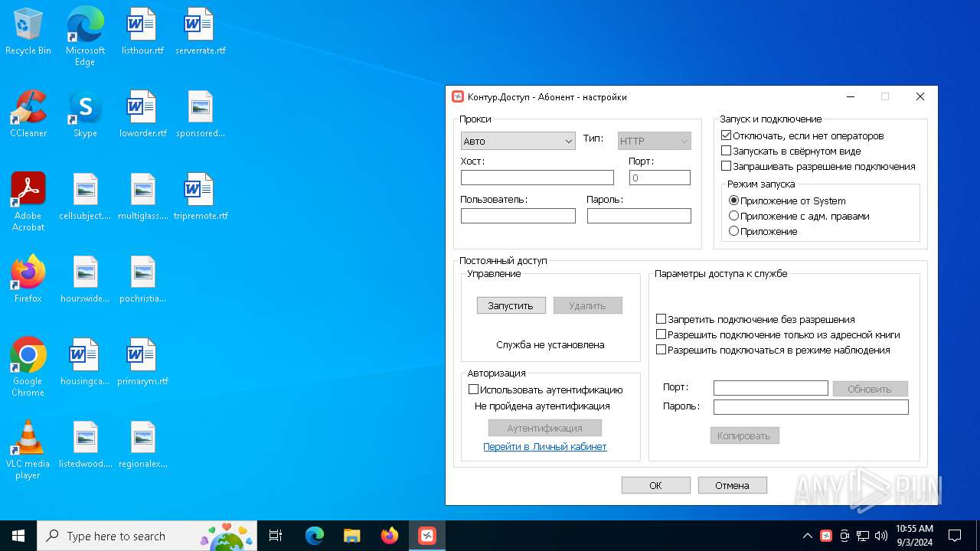Image resolution: width=980 pixels, height=551 pixels.
Task: Select the listedwood image file
Action: 85,445
